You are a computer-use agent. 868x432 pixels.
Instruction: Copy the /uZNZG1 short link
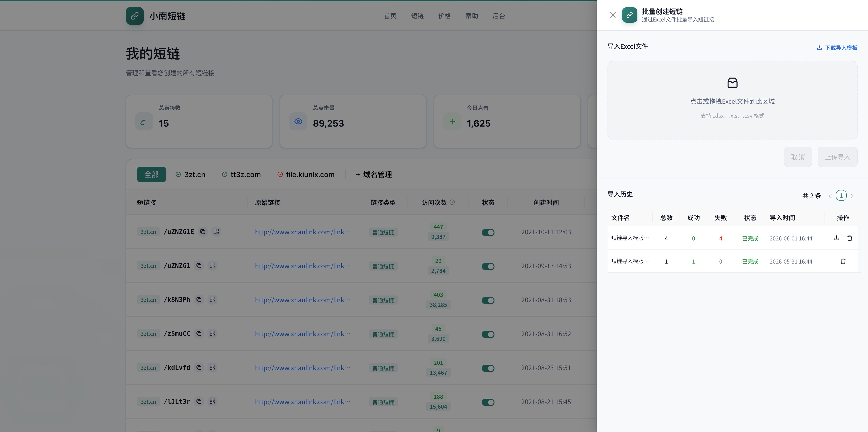[x=199, y=266]
